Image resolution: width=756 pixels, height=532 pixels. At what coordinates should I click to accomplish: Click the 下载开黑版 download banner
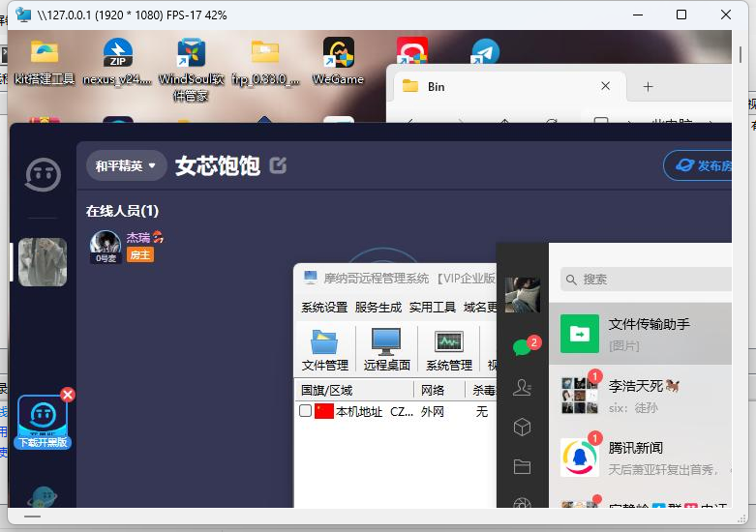[x=43, y=423]
